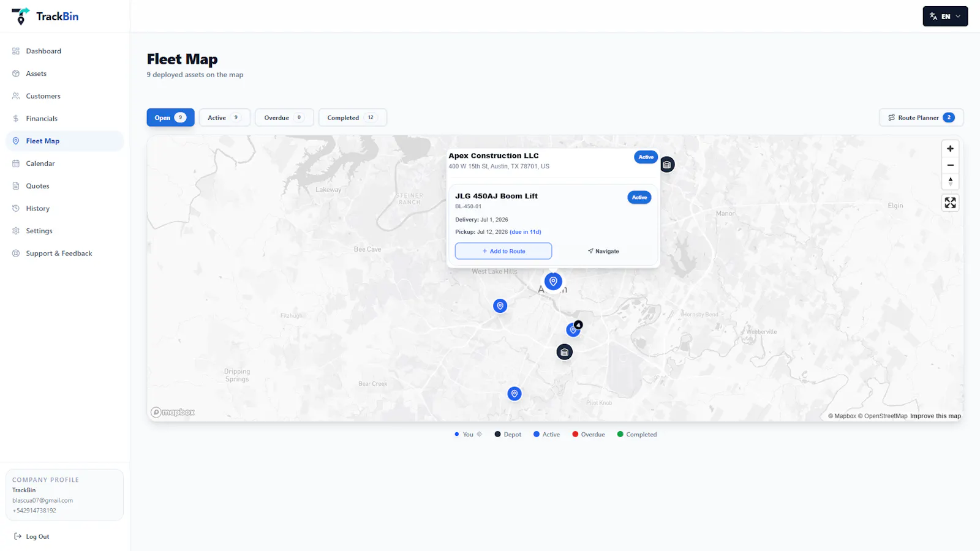Select the asset pin near Fitzhugh

coord(500,305)
